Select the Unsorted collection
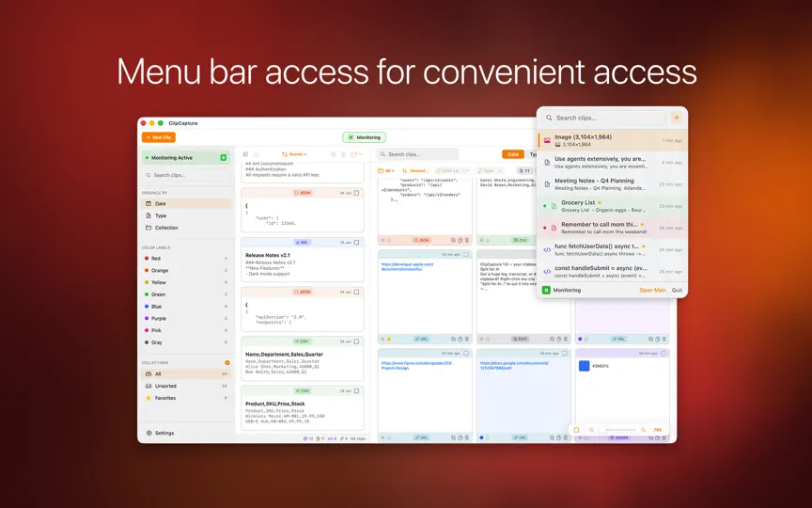 pos(186,387)
